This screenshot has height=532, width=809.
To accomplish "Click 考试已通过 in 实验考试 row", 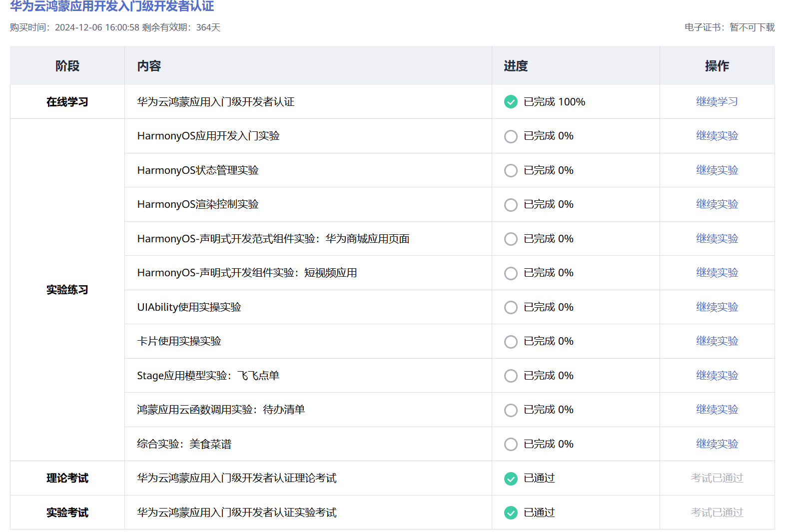I will point(717,512).
